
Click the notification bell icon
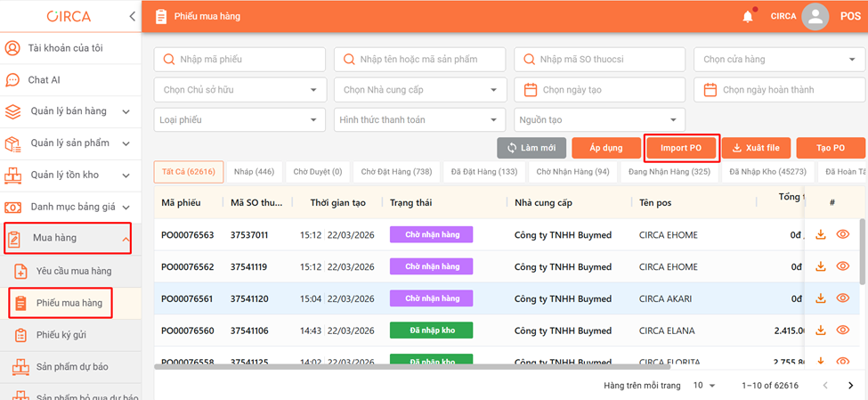(x=748, y=16)
